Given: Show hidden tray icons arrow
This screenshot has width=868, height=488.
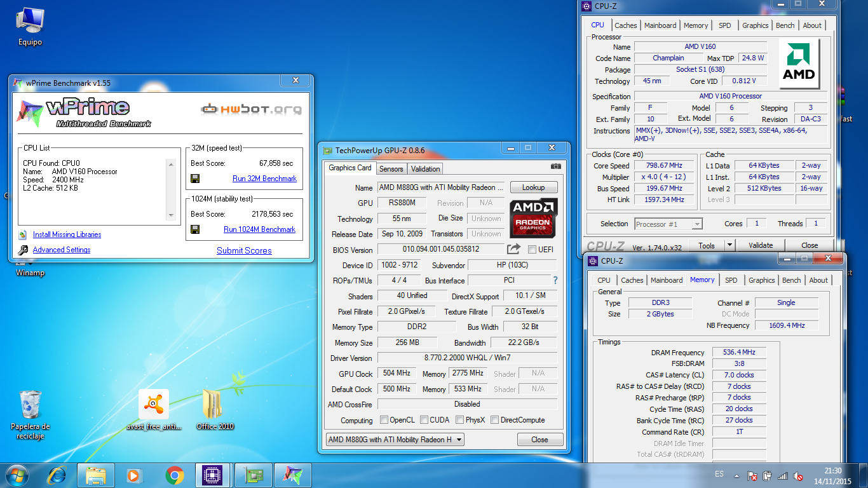Looking at the screenshot, I should click(736, 475).
